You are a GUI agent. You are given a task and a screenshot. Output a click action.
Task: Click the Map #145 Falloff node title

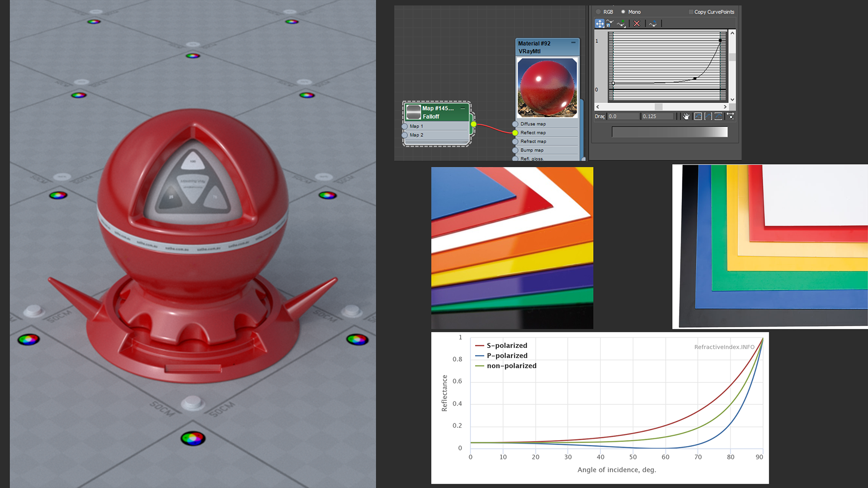438,113
